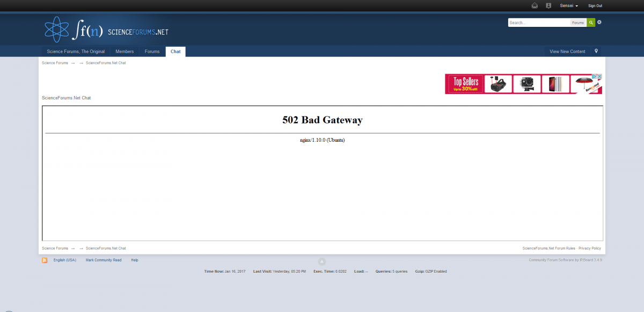This screenshot has width=644, height=312.
Task: Click the notifications icon beside Sensei
Action: pyautogui.click(x=548, y=5)
